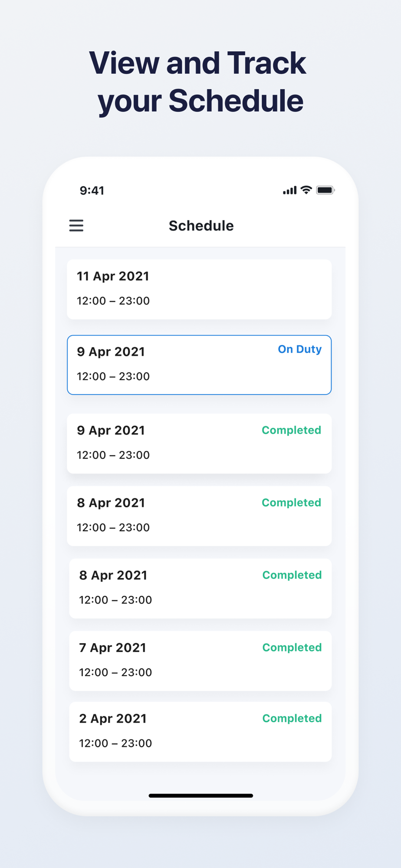Tap shift time under 11 Apr 2021

[113, 301]
